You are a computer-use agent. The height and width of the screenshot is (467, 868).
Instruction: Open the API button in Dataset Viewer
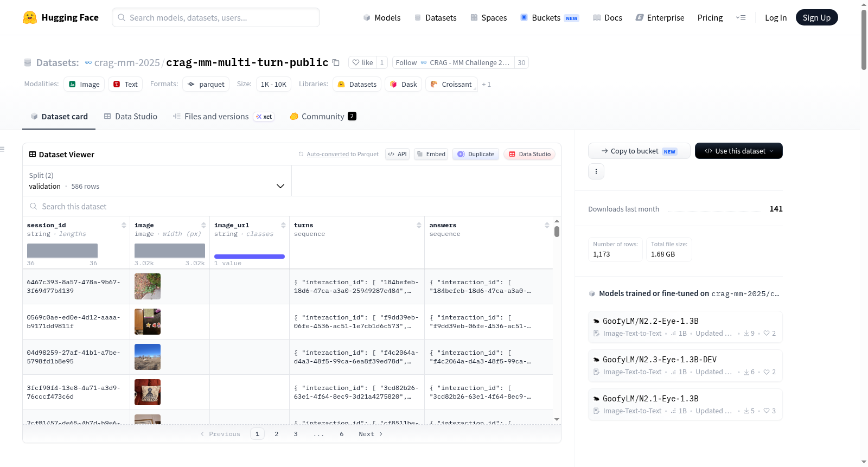(x=397, y=154)
